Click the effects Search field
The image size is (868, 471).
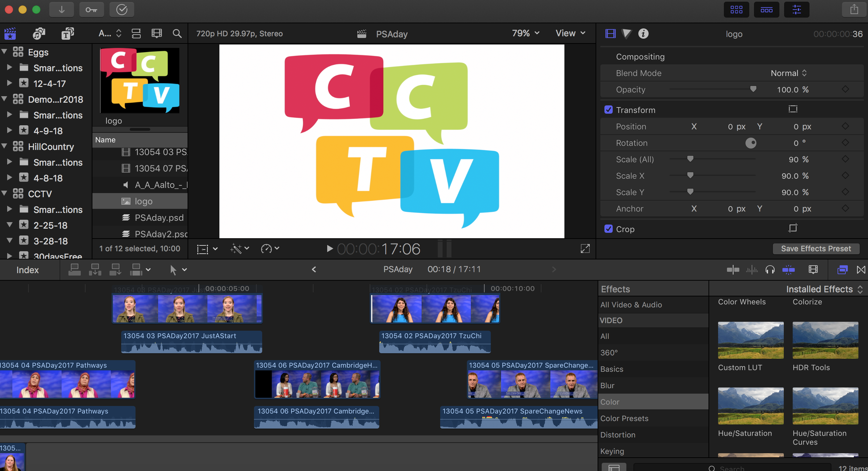pos(732,468)
